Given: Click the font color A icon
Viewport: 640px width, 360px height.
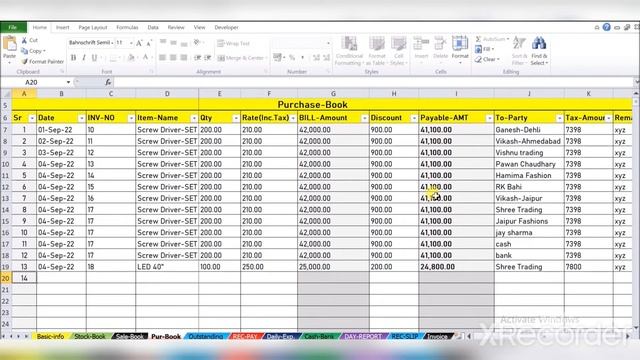Looking at the screenshot, I should point(145,58).
